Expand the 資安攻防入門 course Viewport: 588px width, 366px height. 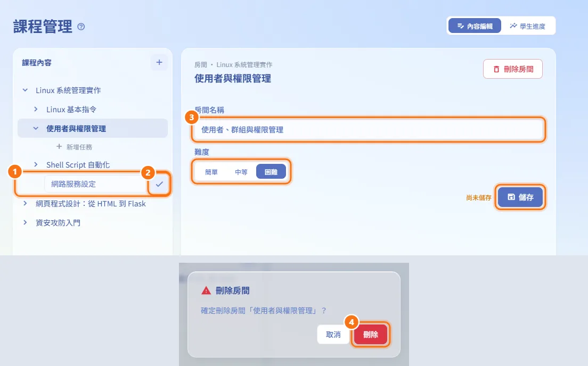25,222
